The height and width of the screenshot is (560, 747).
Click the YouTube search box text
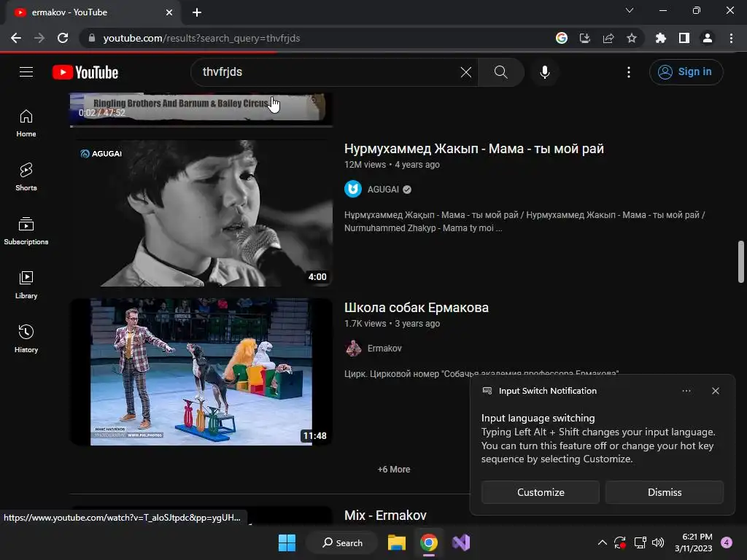(222, 72)
